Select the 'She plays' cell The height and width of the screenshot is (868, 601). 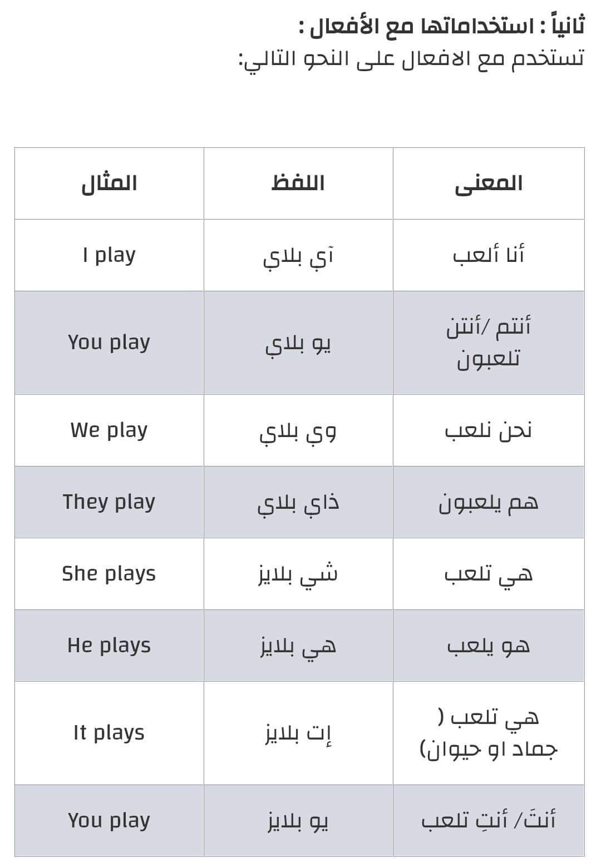(x=109, y=574)
